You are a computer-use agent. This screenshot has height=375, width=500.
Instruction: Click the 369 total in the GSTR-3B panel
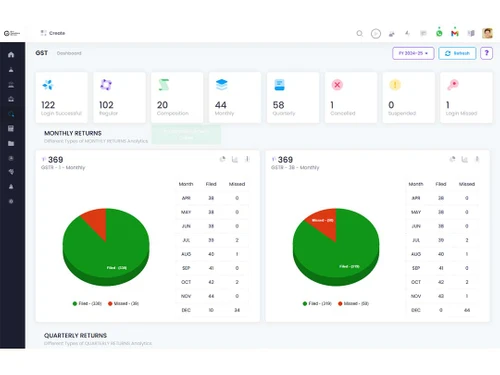tap(285, 160)
